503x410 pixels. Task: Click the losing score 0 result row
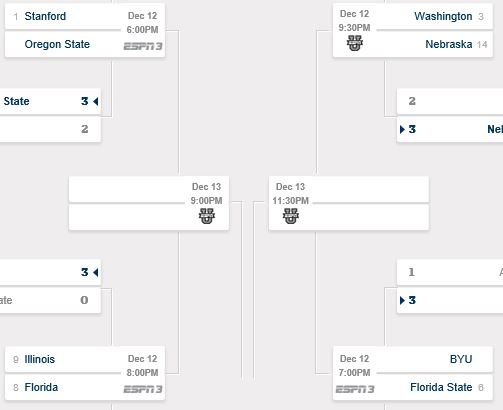click(50, 300)
